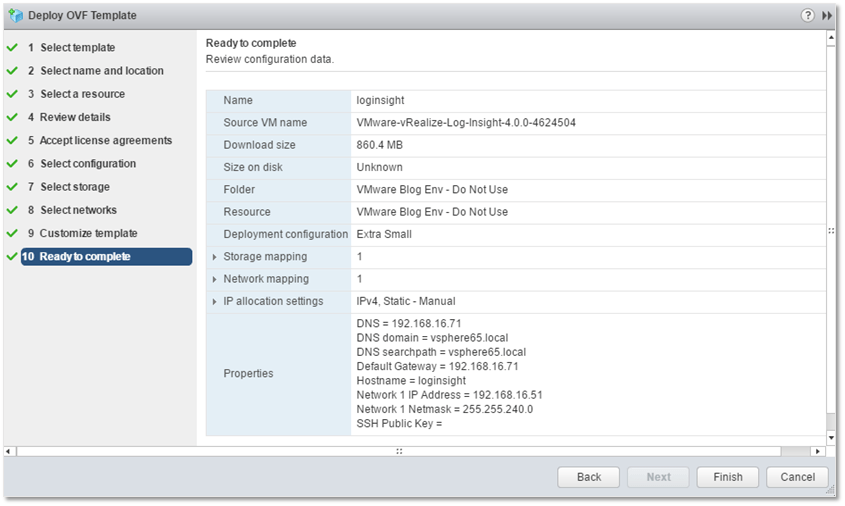Click vertical scrollbar up arrow
The height and width of the screenshot is (506, 845).
click(831, 38)
